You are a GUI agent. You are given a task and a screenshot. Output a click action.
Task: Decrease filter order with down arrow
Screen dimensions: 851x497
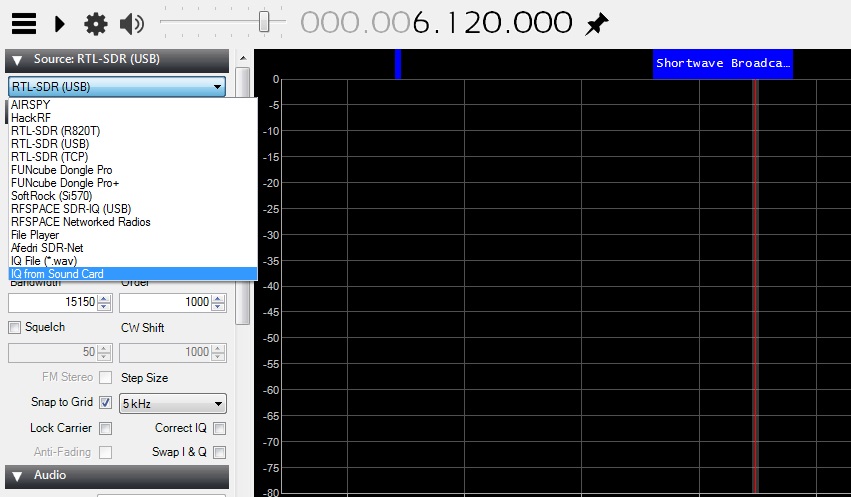pyautogui.click(x=218, y=307)
